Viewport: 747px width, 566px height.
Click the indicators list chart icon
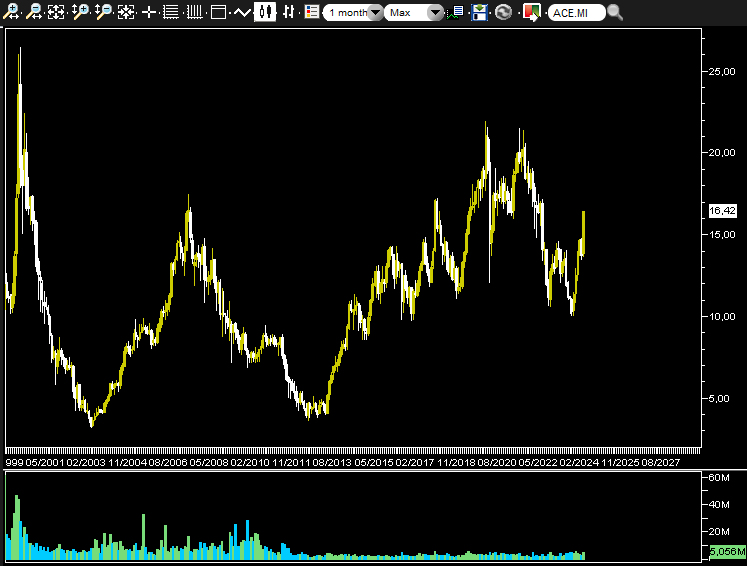(456, 12)
